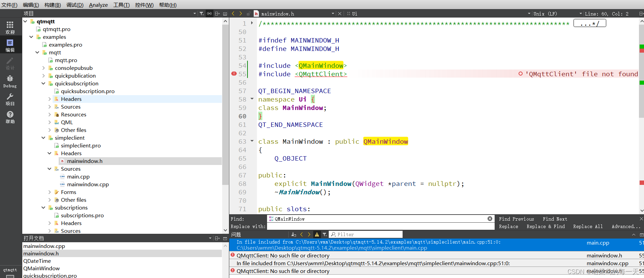The width and height of the screenshot is (644, 278).
Task: Open the 工具(T) menu
Action: pyautogui.click(x=121, y=5)
